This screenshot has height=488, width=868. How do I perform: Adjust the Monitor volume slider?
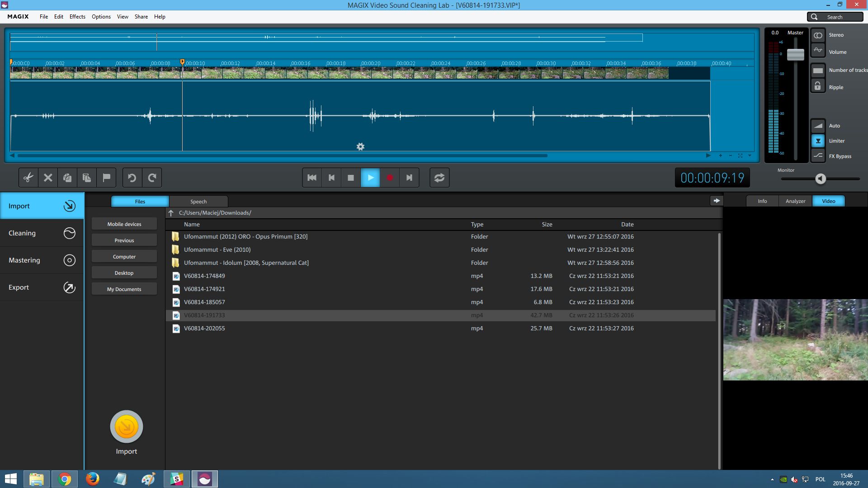tap(820, 179)
